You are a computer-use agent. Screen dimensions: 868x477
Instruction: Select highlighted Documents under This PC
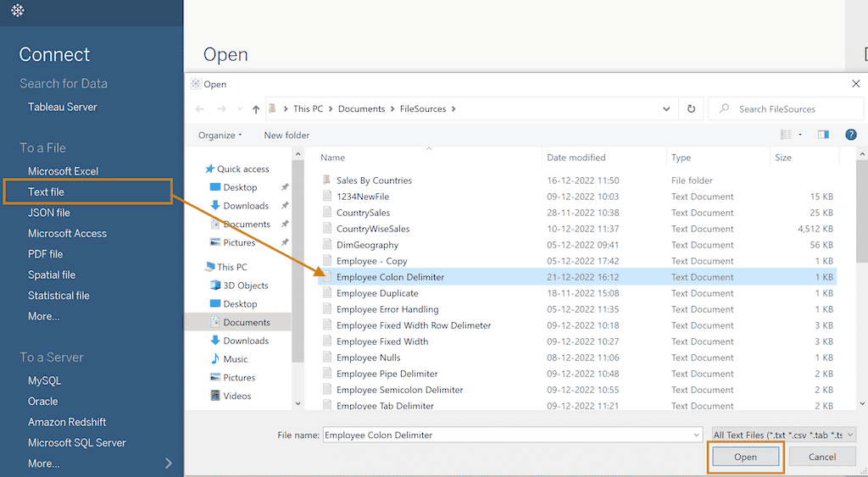coord(240,322)
